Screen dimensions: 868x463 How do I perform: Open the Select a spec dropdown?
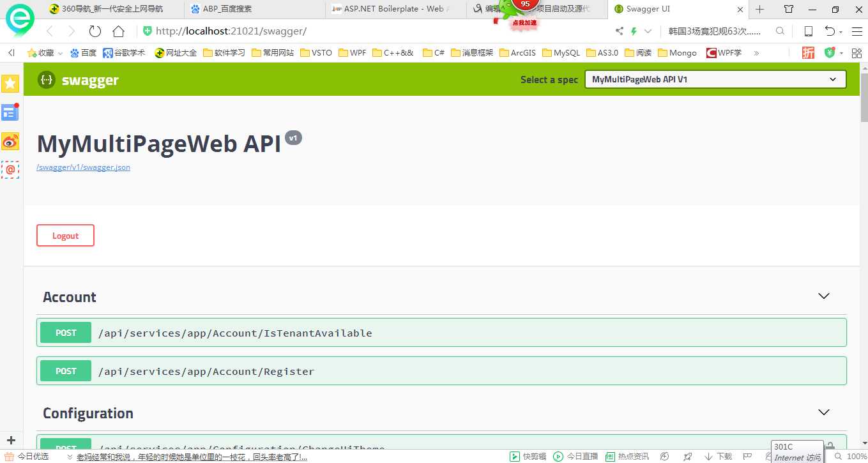(715, 79)
